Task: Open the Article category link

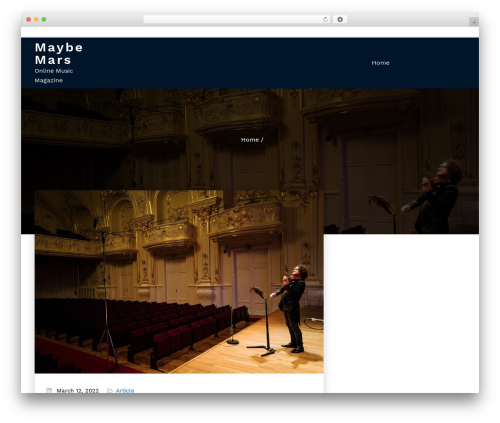Action: 125,390
